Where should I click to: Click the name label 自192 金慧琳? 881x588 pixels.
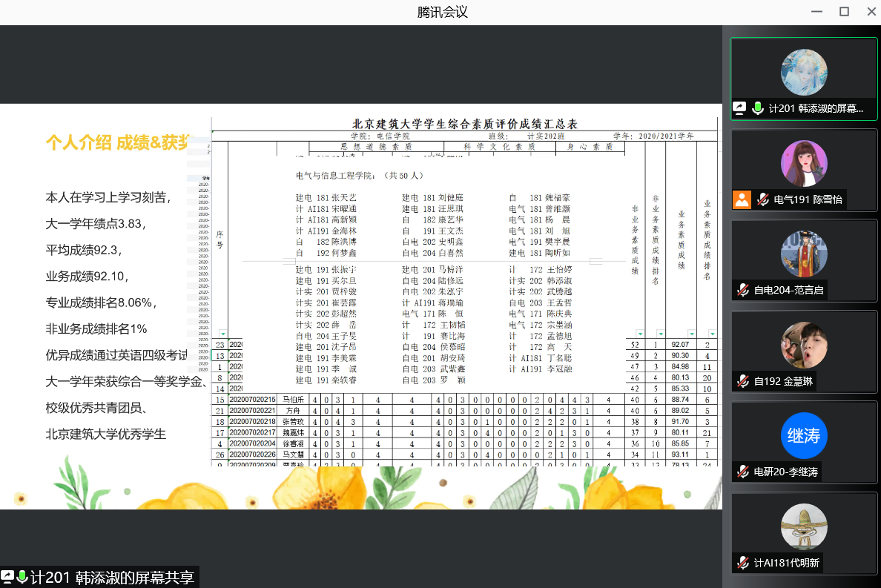coord(785,381)
